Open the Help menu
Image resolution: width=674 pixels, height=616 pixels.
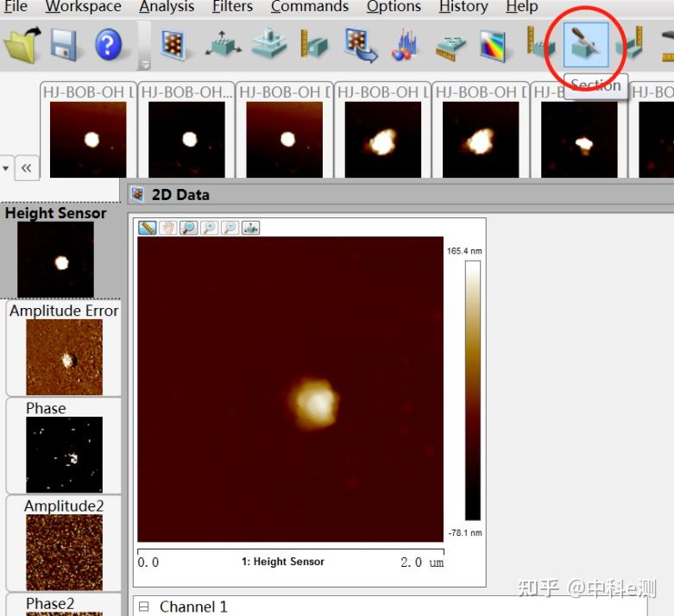tap(522, 6)
